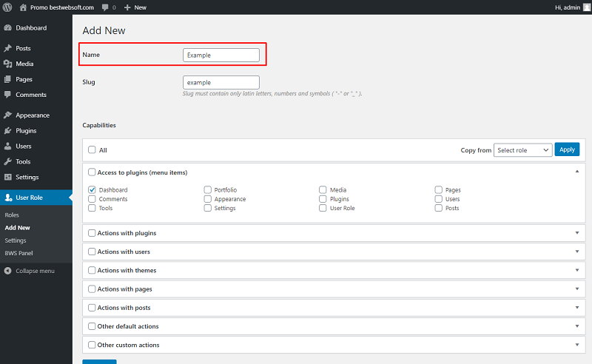Click the Appearance brush icon in sidebar
This screenshot has height=364, width=592.
click(x=7, y=115)
